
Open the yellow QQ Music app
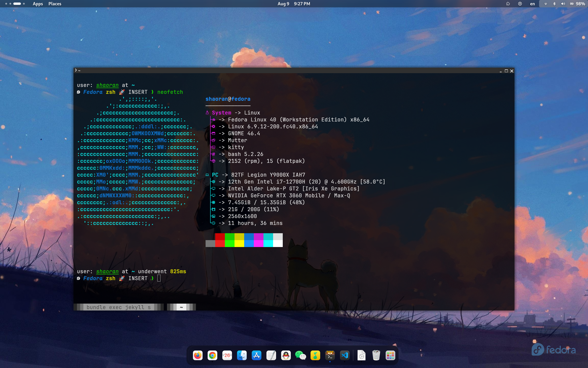[315, 355]
